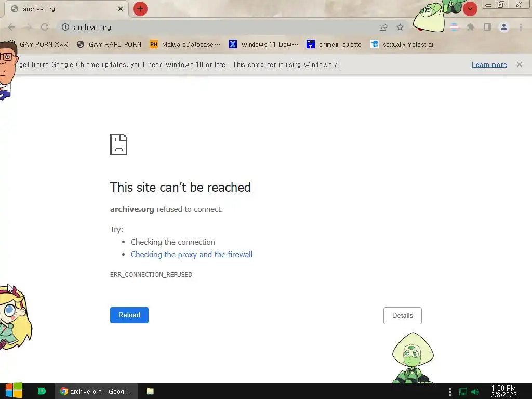Select the ERR_CONNECTION_REFUSED error code
532x399 pixels.
(151, 274)
